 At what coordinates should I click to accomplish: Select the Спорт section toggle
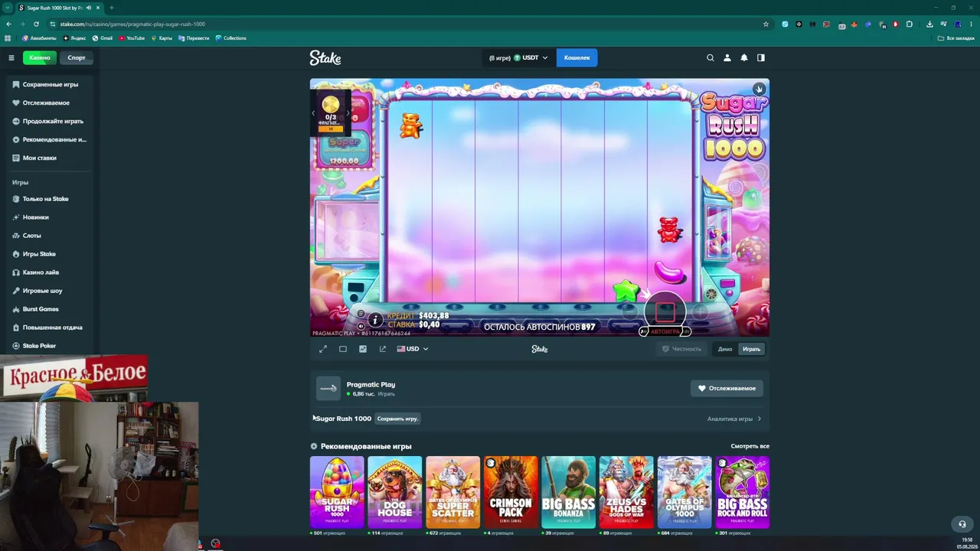77,57
